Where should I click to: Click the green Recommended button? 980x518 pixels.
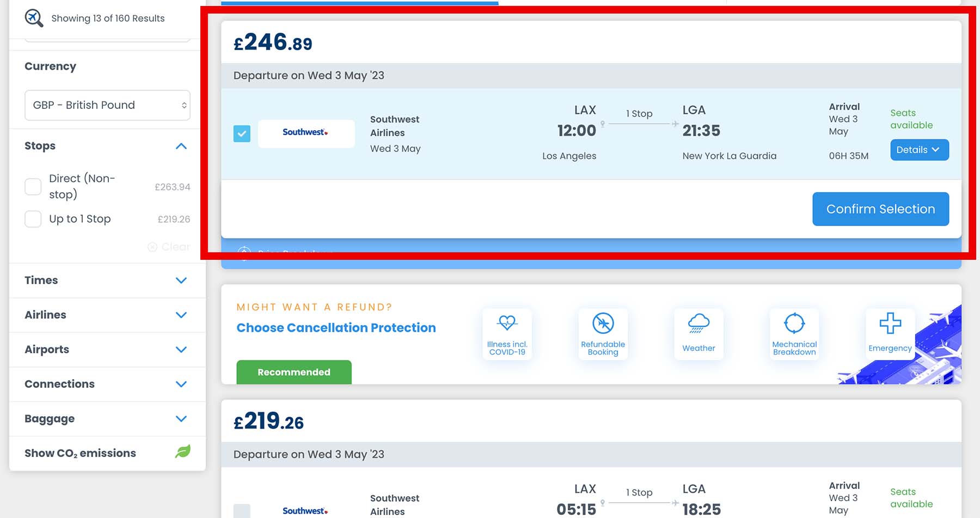click(x=293, y=372)
